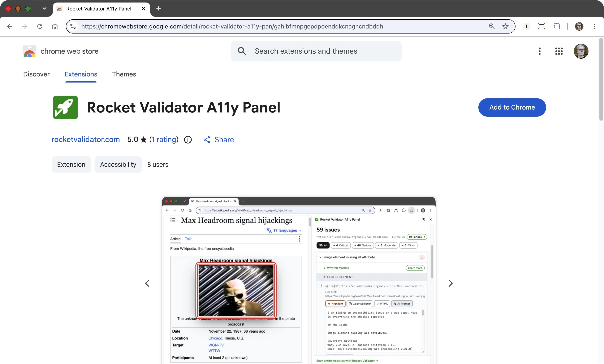Reload the current page
The width and height of the screenshot is (604, 364).
(x=40, y=26)
